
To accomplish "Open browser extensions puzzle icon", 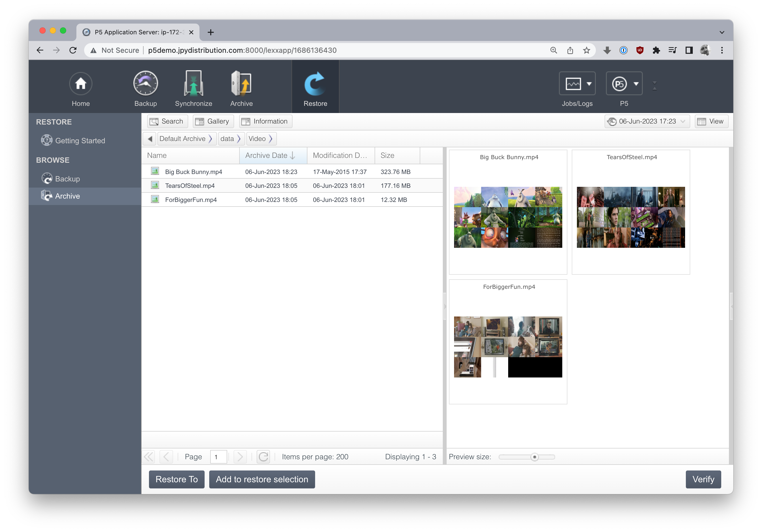I will (656, 50).
